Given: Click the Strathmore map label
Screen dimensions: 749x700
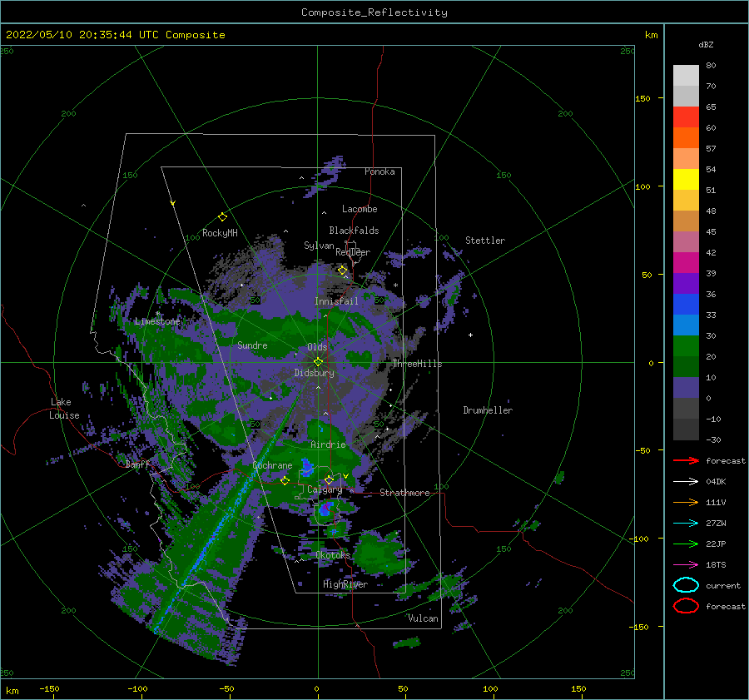Looking at the screenshot, I should click(x=404, y=493).
